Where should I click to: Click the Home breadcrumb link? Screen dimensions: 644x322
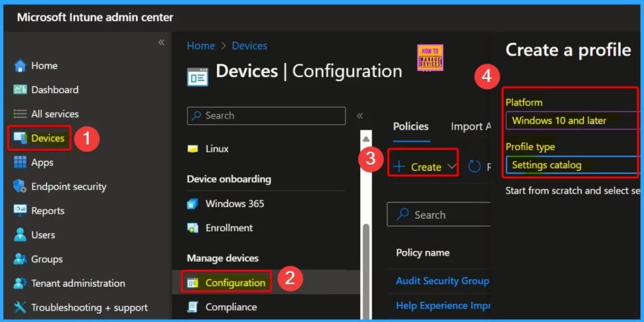pyautogui.click(x=201, y=45)
